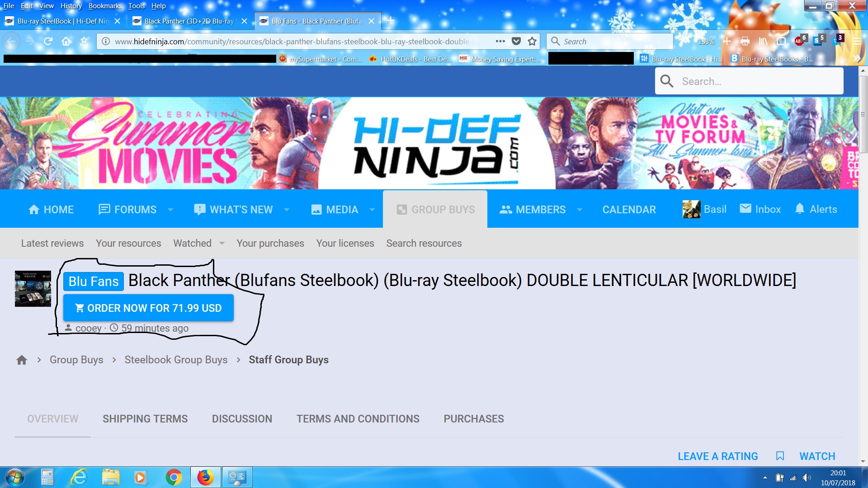Open the Pocket save icon in address bar

pos(516,42)
